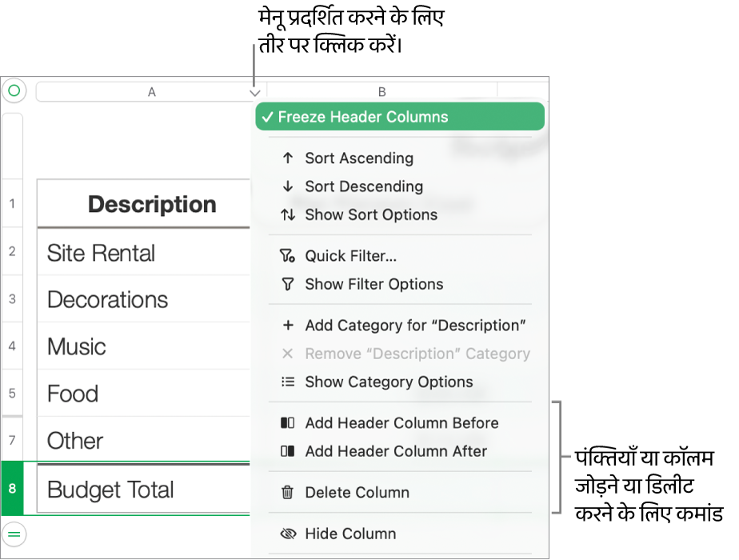
Task: Click the Add Header Column Before icon
Action: click(x=288, y=423)
